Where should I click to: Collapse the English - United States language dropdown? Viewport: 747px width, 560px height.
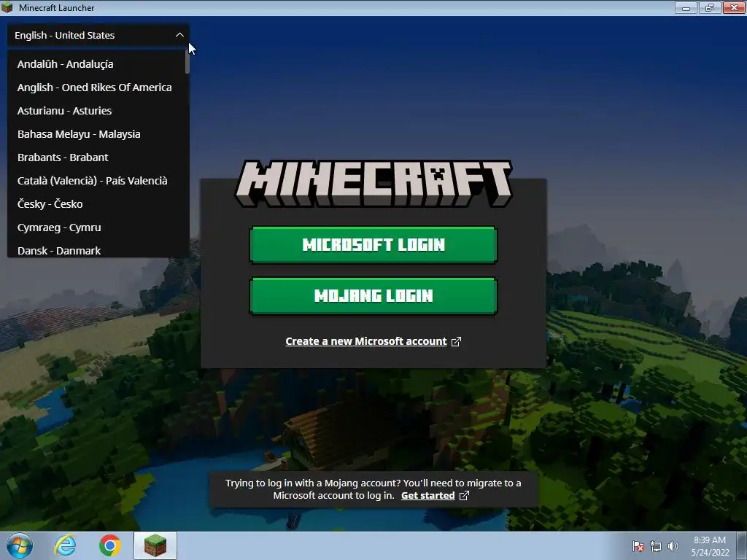click(x=98, y=35)
